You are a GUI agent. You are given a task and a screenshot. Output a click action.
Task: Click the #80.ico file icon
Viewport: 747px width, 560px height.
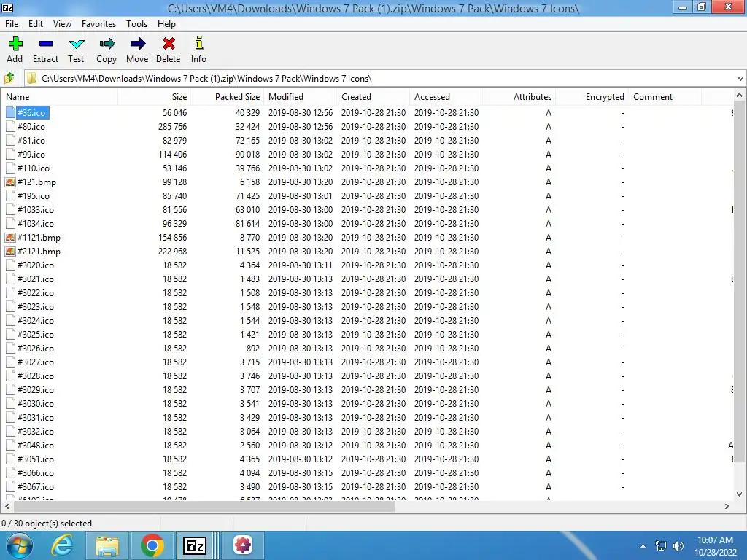pos(10,127)
